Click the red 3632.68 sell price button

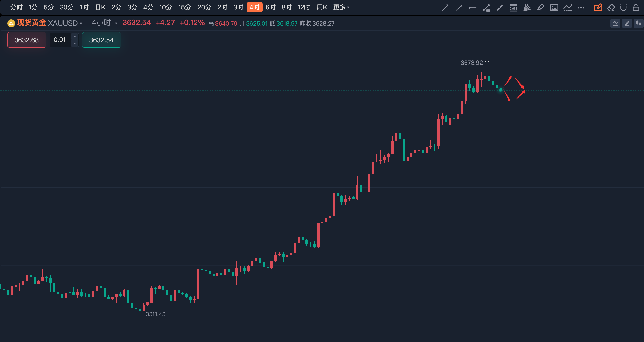27,40
